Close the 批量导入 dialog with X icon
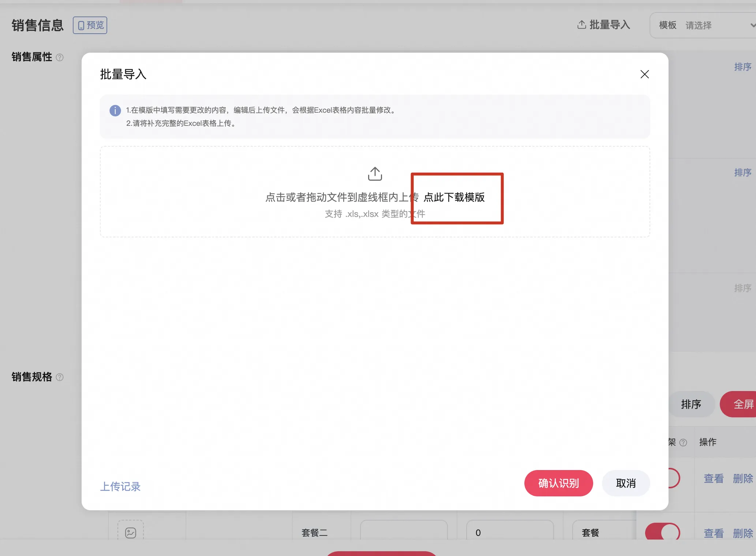Viewport: 756px width, 556px height. [644, 74]
